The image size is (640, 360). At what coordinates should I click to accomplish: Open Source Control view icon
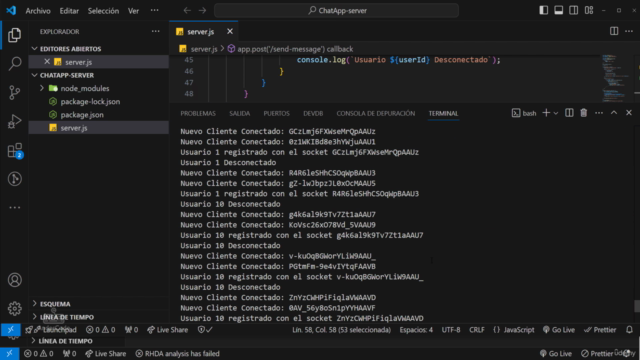tap(14, 93)
